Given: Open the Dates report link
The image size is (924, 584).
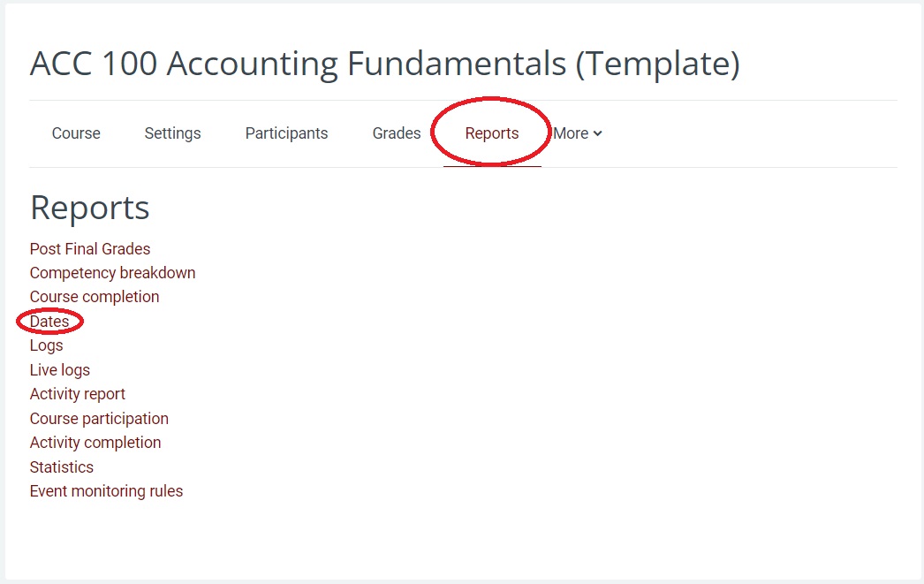Looking at the screenshot, I should pos(49,322).
